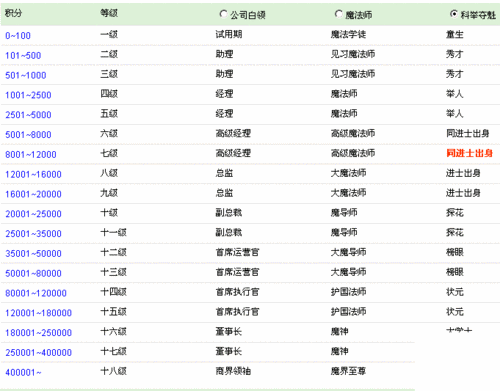Select the 180001~250000 score range

[39, 333]
